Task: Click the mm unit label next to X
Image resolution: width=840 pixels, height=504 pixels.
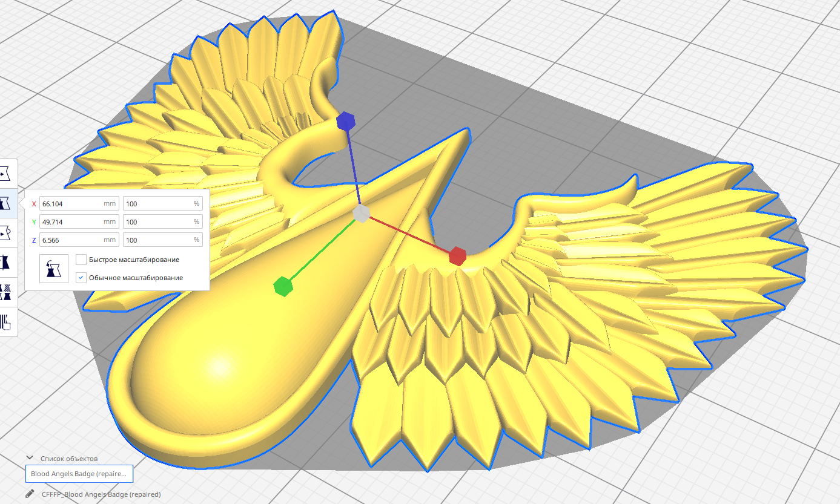Action: [x=110, y=203]
